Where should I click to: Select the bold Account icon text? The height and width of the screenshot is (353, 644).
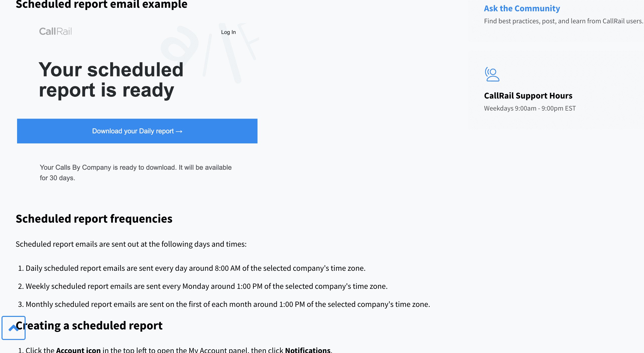point(78,349)
